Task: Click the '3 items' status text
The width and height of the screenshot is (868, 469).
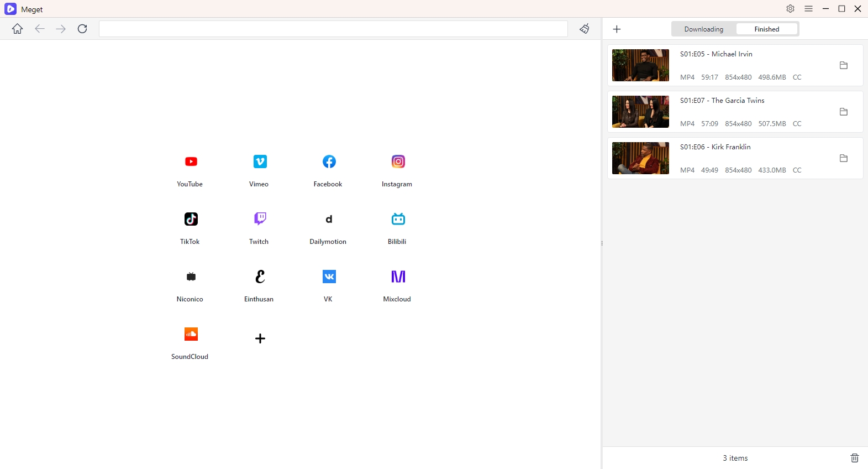Action: click(735, 458)
